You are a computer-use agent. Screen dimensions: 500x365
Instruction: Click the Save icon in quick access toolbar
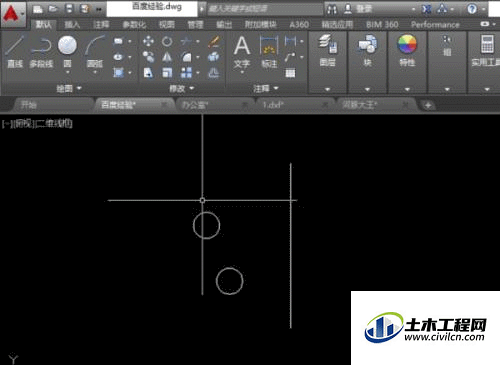click(x=69, y=9)
